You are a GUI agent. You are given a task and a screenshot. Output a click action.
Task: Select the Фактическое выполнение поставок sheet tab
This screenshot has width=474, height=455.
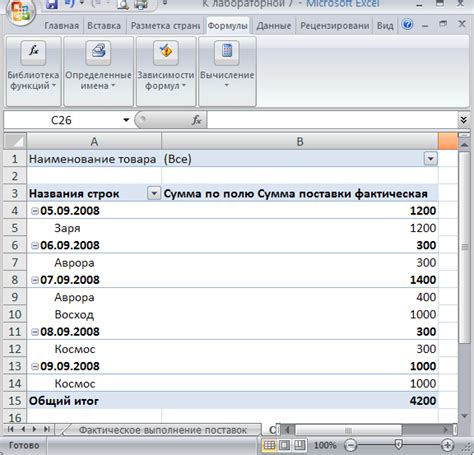pos(163,430)
